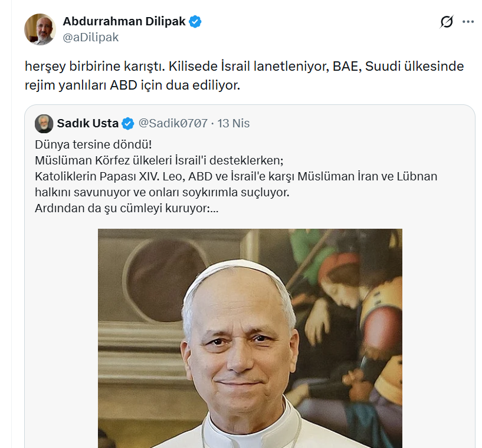The width and height of the screenshot is (482, 448).
Task: Open the @Sadik0707 handle
Action: tap(173, 123)
